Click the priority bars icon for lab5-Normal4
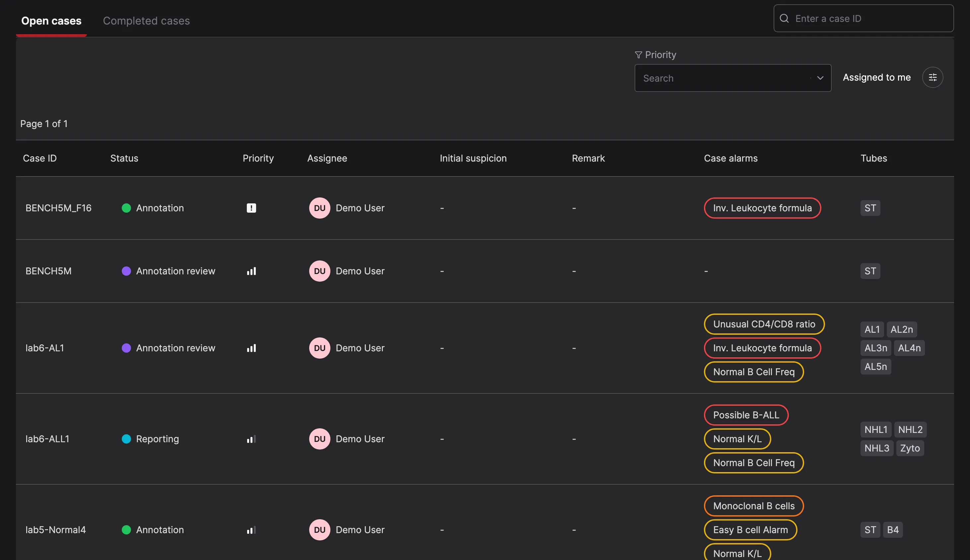The width and height of the screenshot is (970, 560). tap(251, 530)
